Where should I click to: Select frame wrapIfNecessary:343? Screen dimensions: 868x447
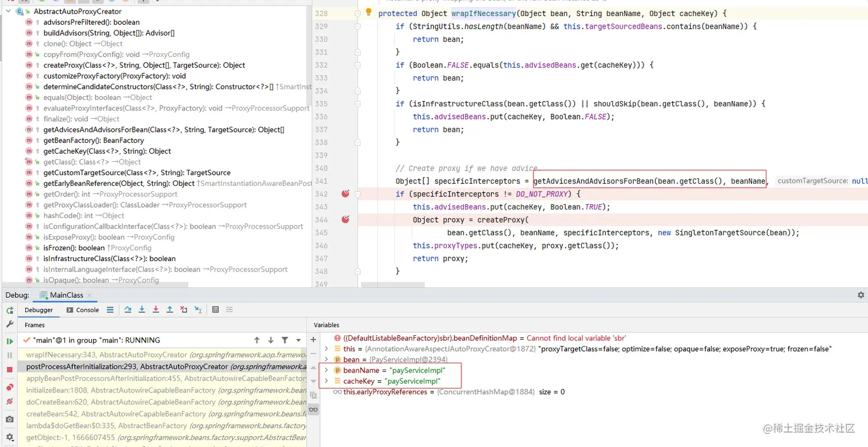[162, 355]
